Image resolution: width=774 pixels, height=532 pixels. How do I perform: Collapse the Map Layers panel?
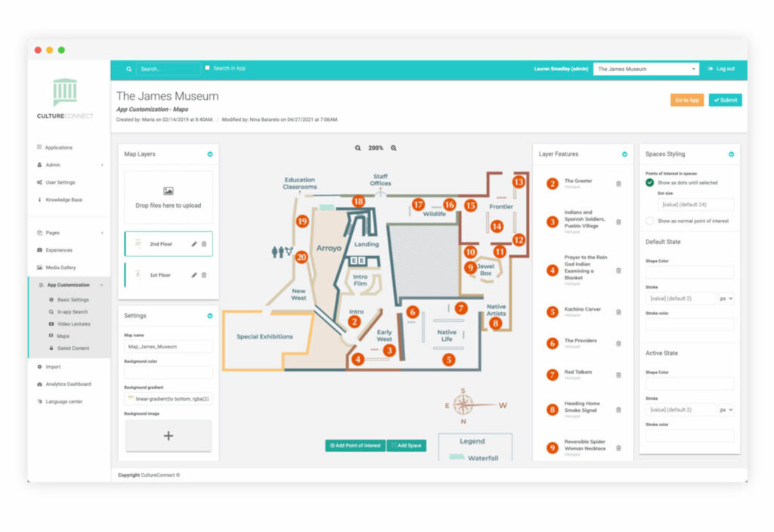[209, 154]
